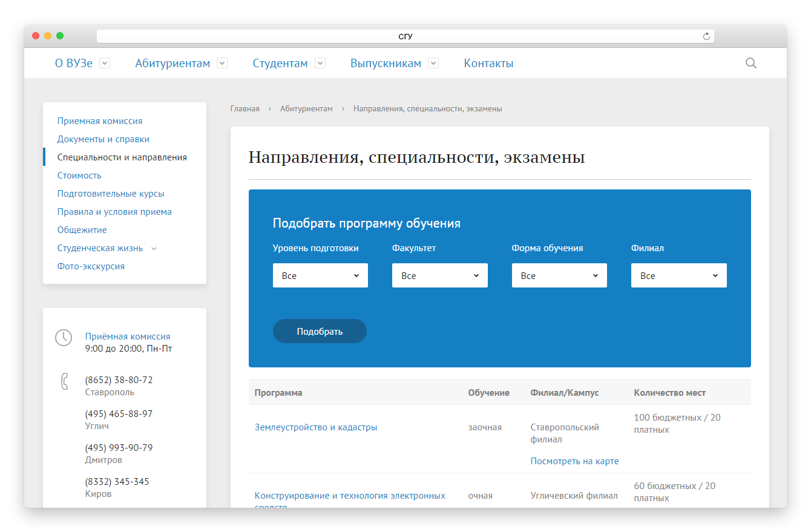Click the clock icon by admission hours
This screenshot has height=532, width=811.
click(x=64, y=338)
